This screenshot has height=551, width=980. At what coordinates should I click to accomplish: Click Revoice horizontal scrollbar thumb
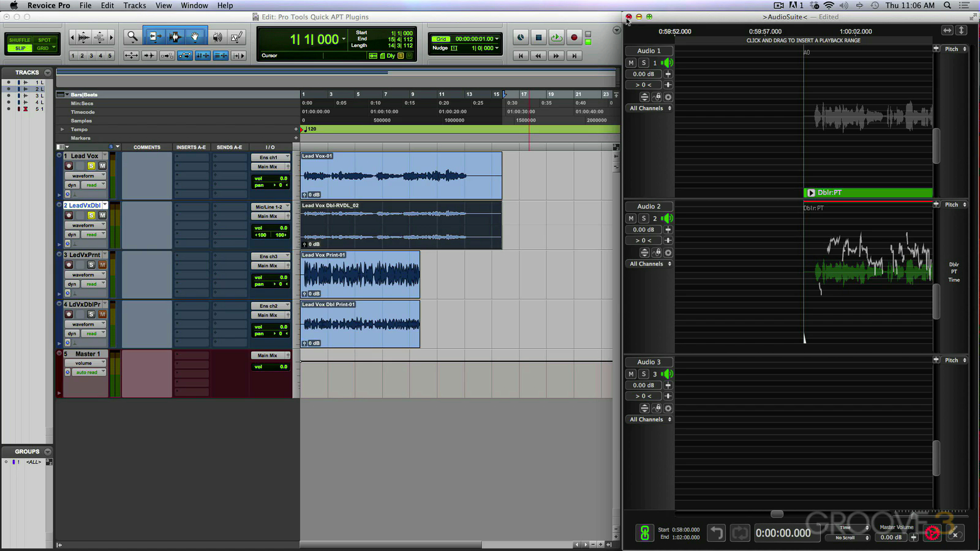777,514
